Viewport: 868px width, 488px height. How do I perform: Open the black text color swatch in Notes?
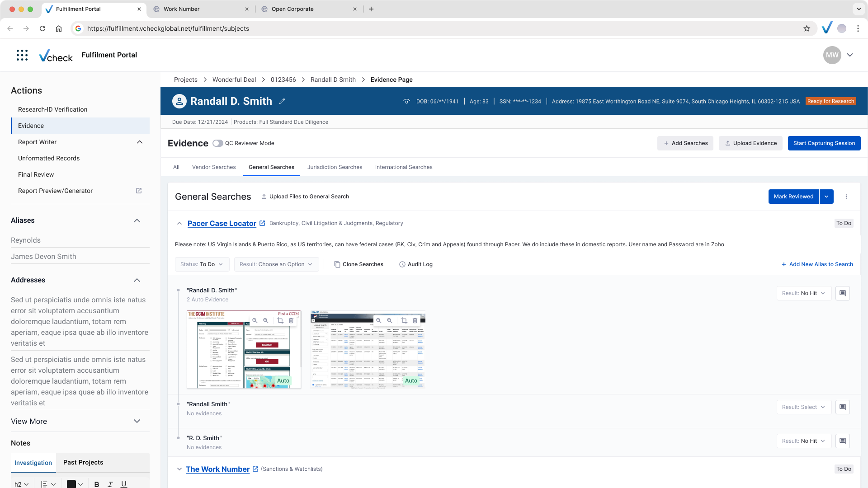click(75, 484)
